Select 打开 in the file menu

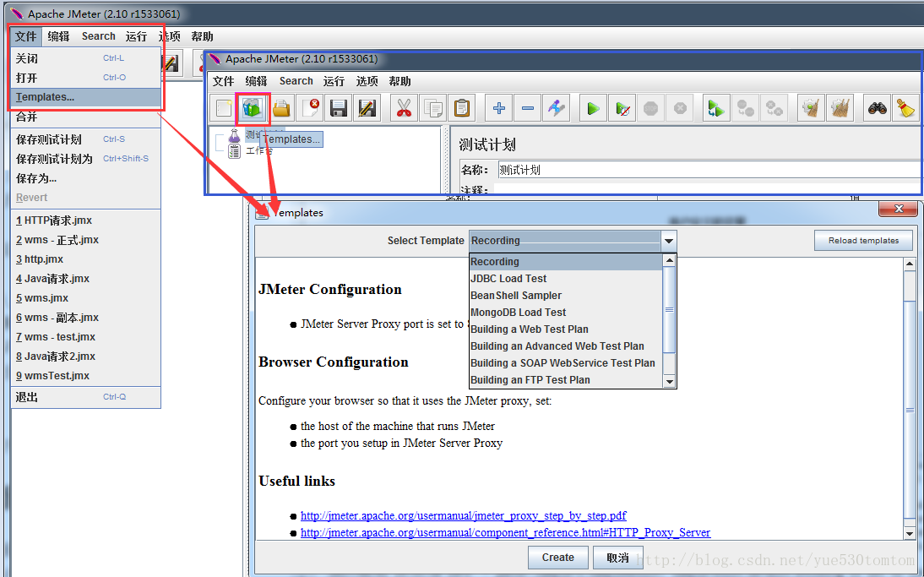tap(86, 78)
